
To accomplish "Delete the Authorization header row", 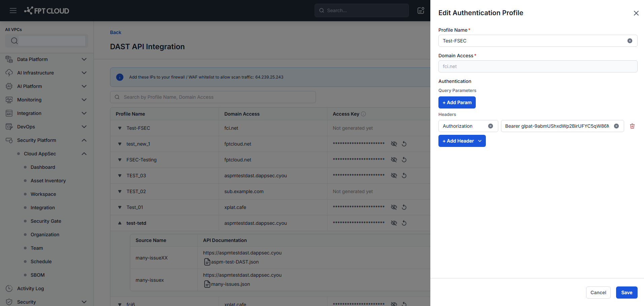I will [x=632, y=126].
